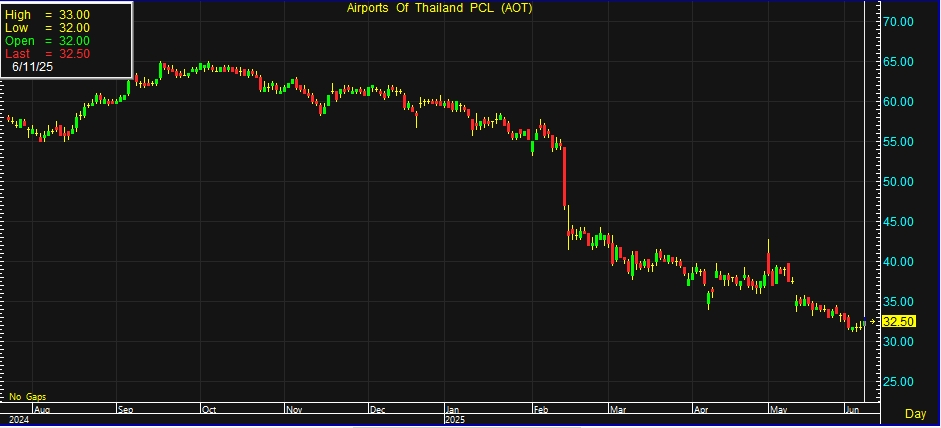Click the Last = 32.50 value in the info box
Image resolution: width=941 pixels, height=428 pixels.
(x=47, y=54)
